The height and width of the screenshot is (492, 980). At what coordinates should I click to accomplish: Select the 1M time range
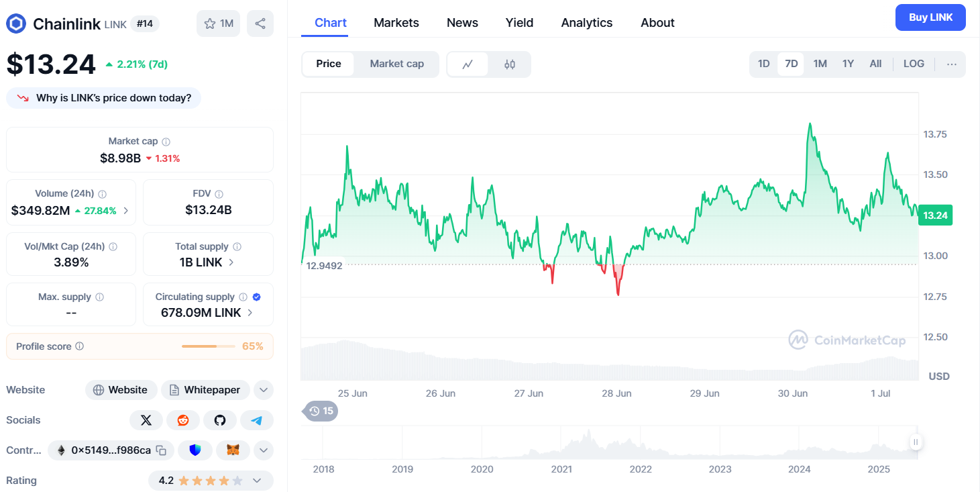(820, 64)
